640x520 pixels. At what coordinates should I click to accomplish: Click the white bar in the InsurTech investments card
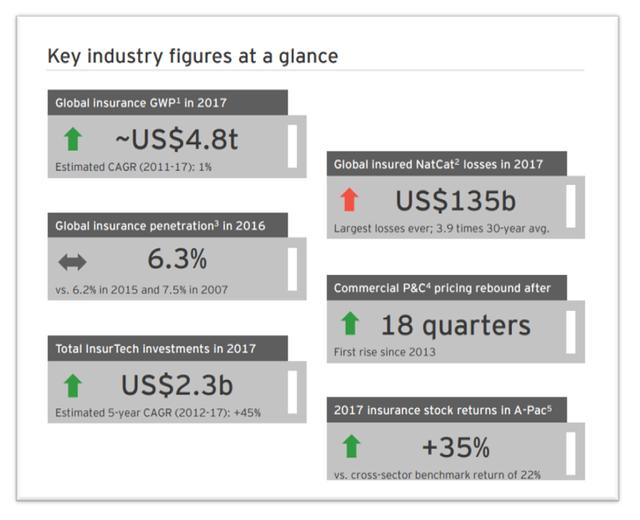pyautogui.click(x=292, y=392)
